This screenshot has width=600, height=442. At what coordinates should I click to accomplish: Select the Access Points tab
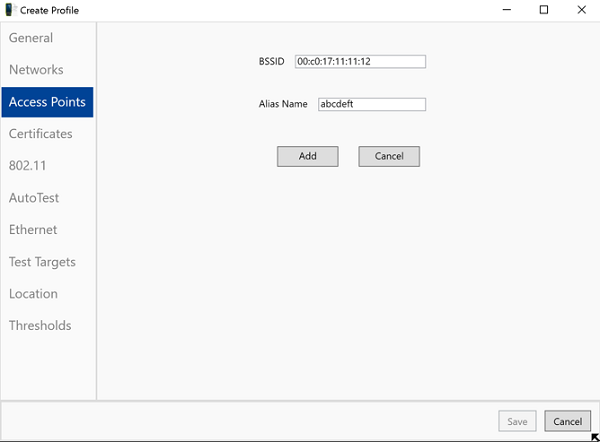point(47,102)
